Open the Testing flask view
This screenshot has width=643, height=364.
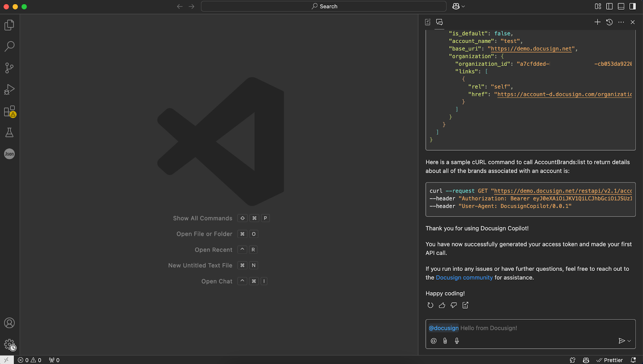click(9, 133)
